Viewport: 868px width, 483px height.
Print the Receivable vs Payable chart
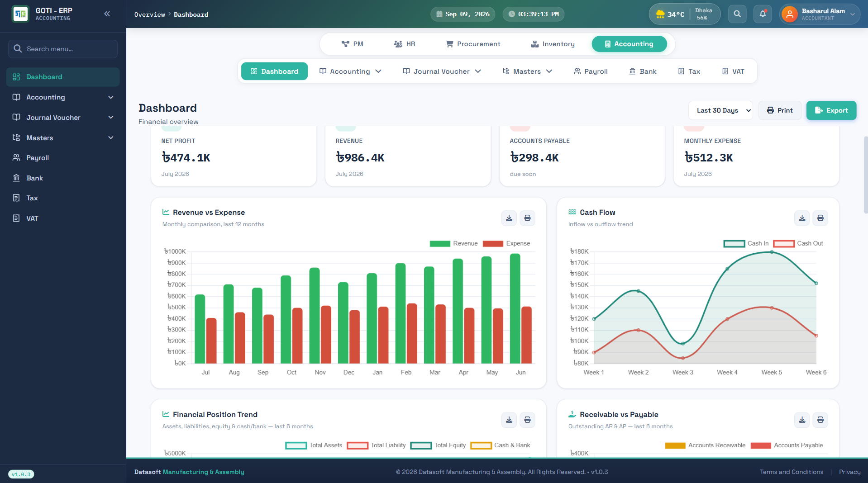[820, 420]
